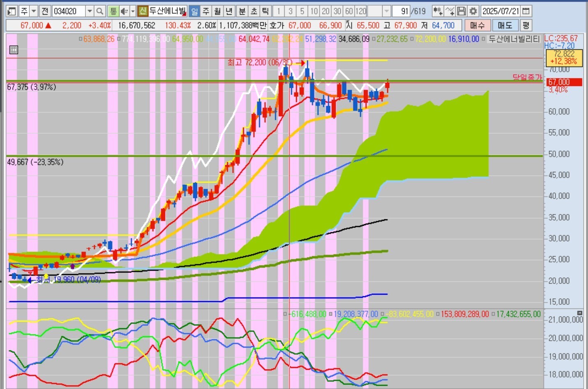The width and height of the screenshot is (588, 389).
Task: Select interval 20 button
Action: click(x=326, y=11)
